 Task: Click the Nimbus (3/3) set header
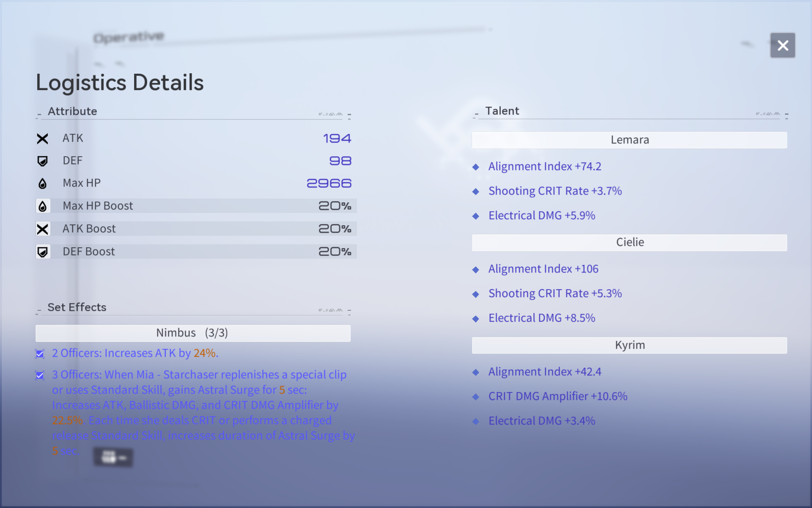(193, 333)
